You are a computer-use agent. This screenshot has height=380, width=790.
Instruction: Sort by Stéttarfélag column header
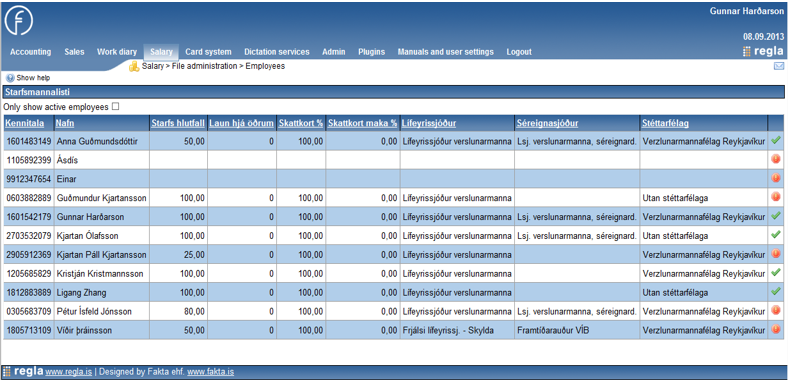point(666,123)
